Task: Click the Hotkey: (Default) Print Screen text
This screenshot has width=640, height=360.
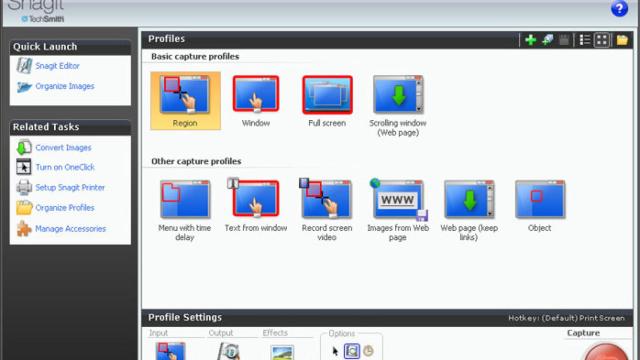Action: [567, 318]
